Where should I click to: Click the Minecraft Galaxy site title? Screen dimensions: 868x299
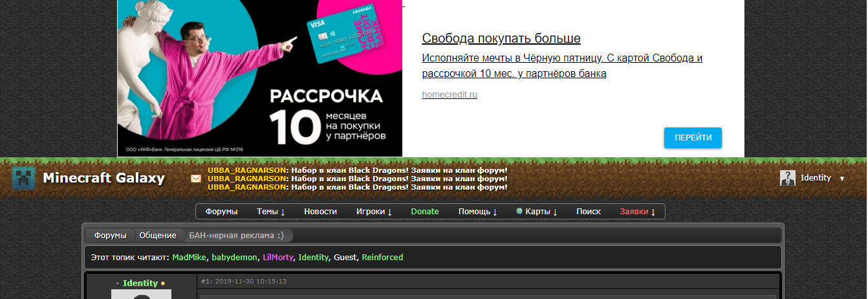103,178
